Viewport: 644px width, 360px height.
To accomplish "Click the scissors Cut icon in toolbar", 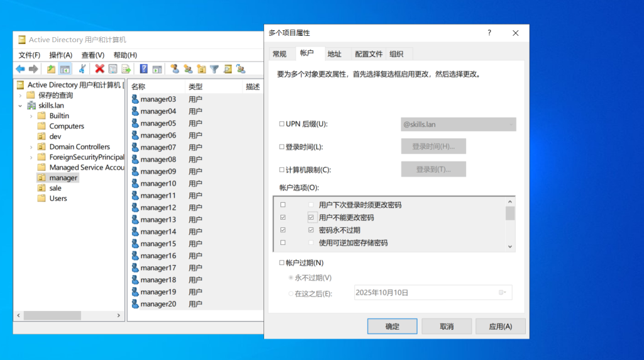I will (x=82, y=69).
